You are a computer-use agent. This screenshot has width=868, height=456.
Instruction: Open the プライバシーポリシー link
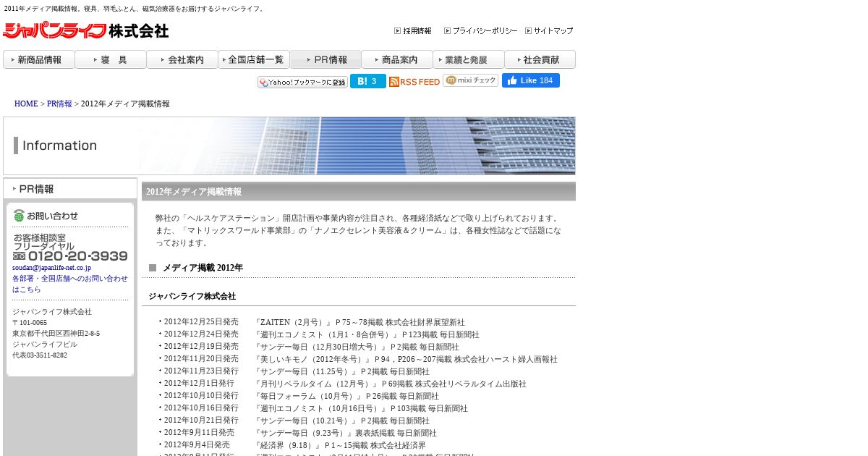tap(480, 31)
